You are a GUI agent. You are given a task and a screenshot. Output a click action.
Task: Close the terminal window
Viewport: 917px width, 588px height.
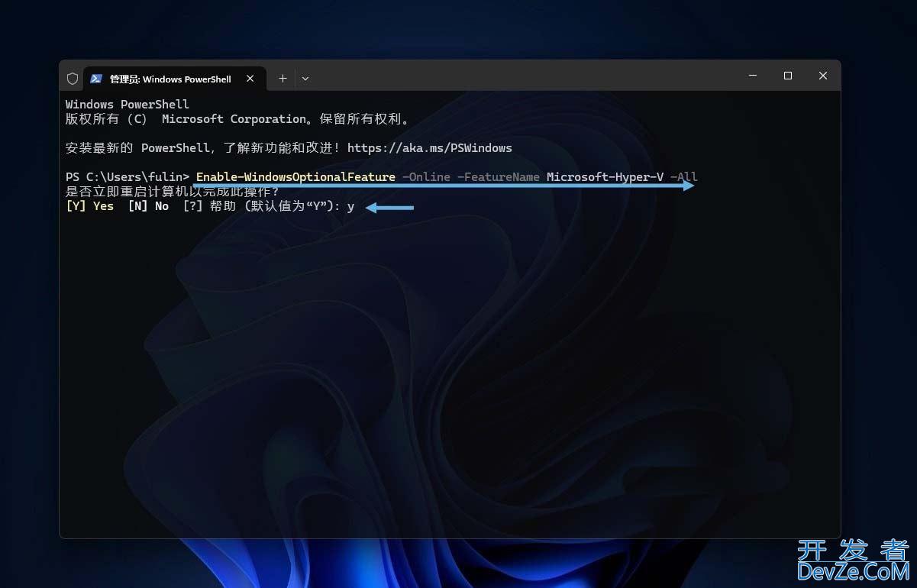(x=823, y=76)
